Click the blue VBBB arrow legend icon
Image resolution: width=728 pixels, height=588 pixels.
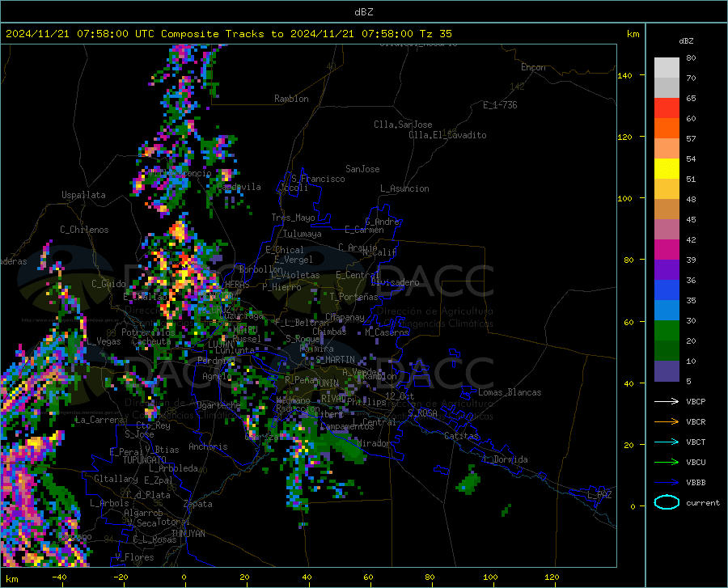click(667, 482)
